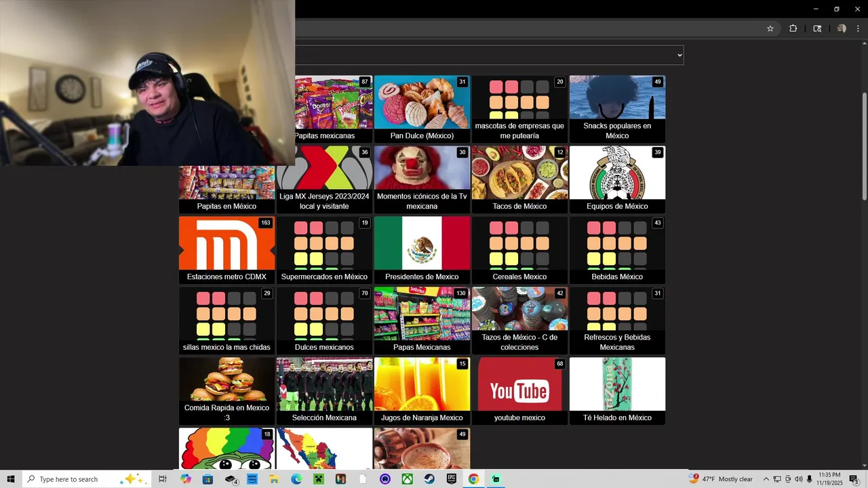Open the youtube mexico template
The height and width of the screenshot is (488, 868).
point(519,390)
